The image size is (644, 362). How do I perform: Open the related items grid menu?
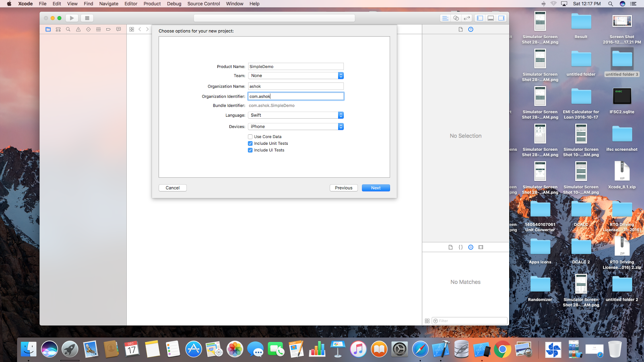tap(132, 29)
